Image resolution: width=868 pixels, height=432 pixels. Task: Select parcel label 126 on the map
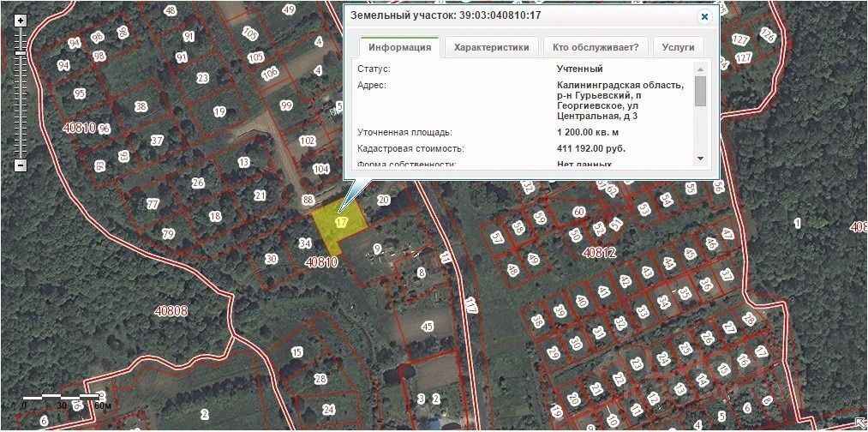tap(768, 34)
